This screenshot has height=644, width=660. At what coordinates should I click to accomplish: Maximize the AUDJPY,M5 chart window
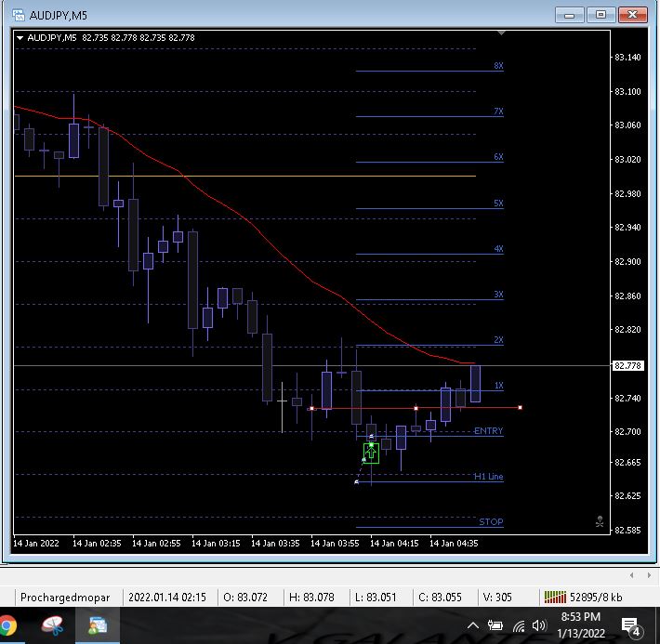(601, 15)
